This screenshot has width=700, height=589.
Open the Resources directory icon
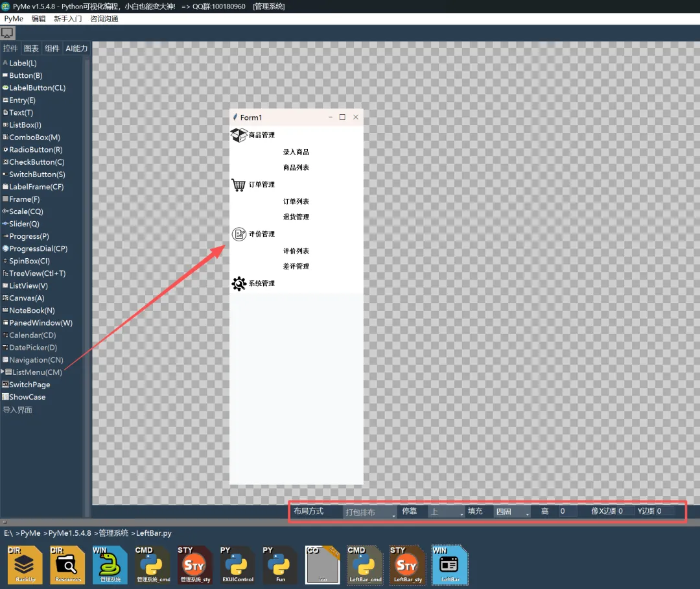point(67,565)
